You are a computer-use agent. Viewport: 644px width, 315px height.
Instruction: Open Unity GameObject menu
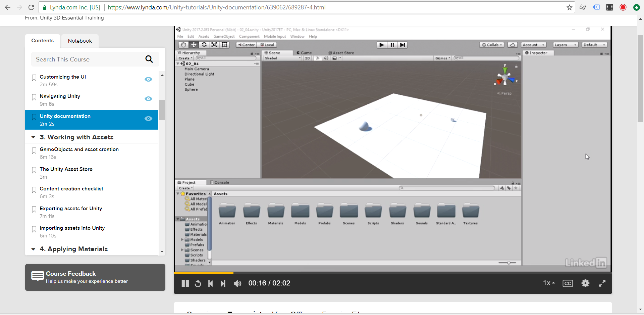pos(224,37)
